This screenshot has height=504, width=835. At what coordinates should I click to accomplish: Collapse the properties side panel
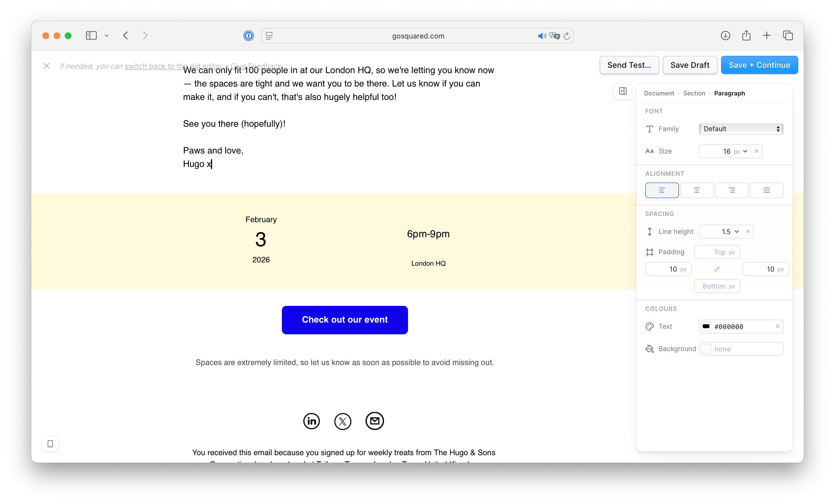tap(623, 91)
